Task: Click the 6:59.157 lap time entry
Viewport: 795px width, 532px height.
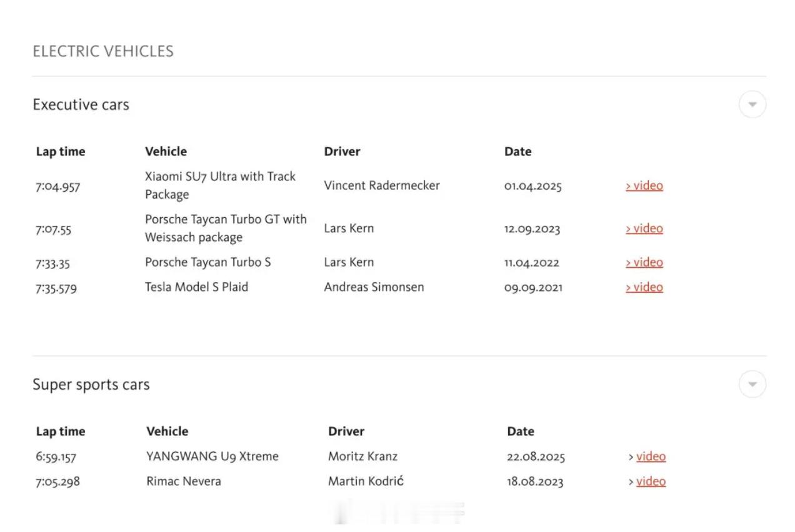Action: tap(56, 457)
